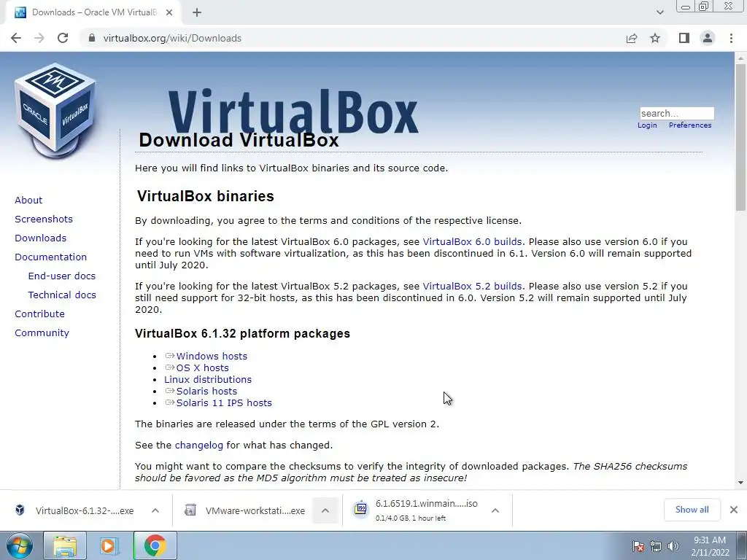Viewport: 747px width, 560px height.
Task: Open Screenshots in the sidebar
Action: click(x=44, y=219)
